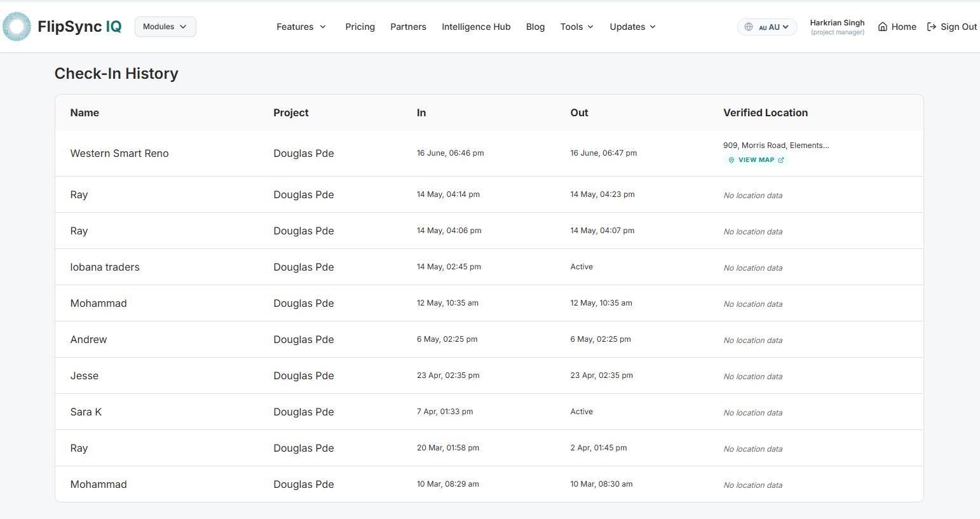Click the (project manager) role label
This screenshot has height=519, width=980.
pyautogui.click(x=837, y=32)
